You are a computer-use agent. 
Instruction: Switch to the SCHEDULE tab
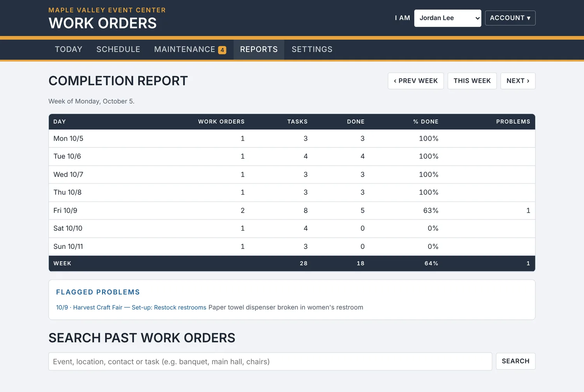tap(118, 49)
